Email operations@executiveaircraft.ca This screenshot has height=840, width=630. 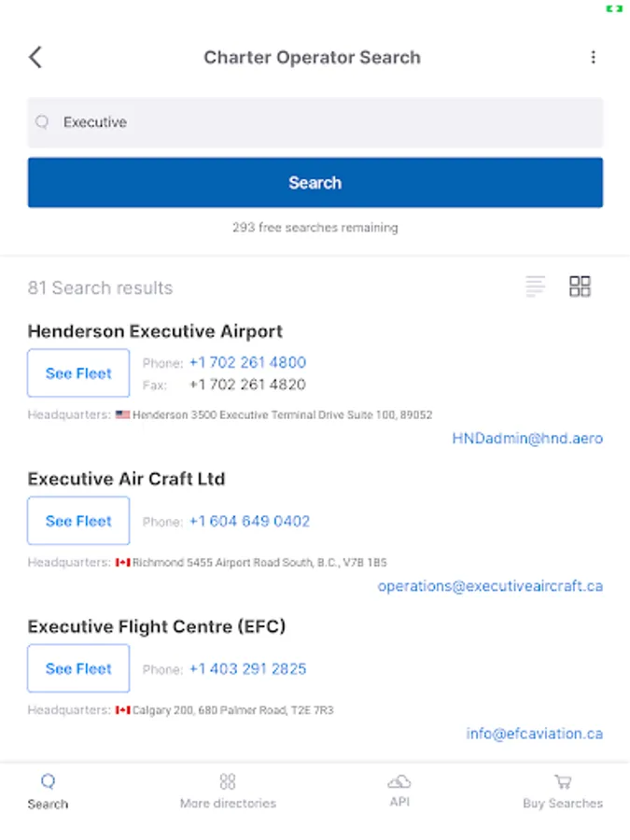pyautogui.click(x=490, y=586)
